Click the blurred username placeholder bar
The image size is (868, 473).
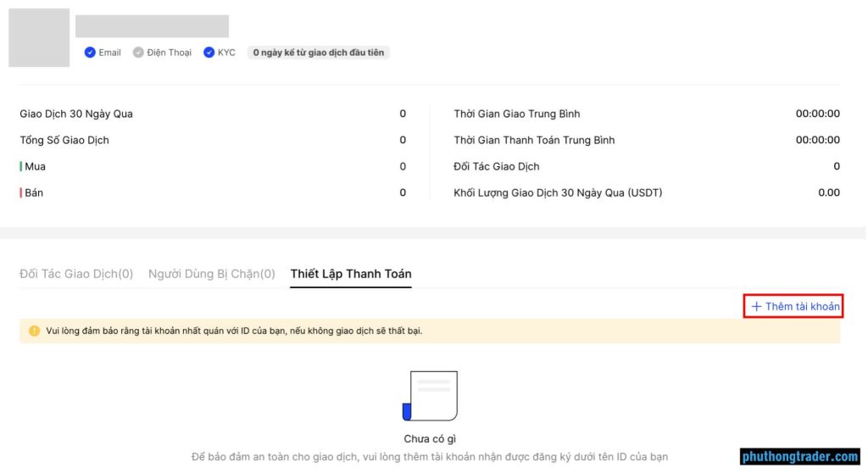(x=153, y=26)
